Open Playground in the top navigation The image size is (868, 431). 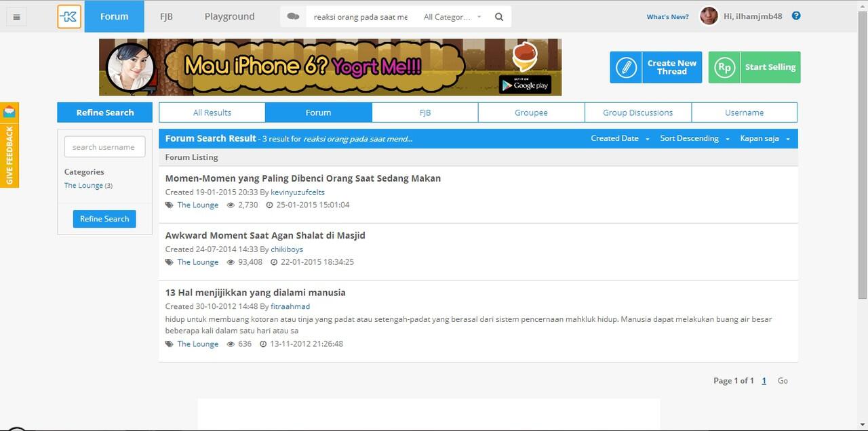230,16
